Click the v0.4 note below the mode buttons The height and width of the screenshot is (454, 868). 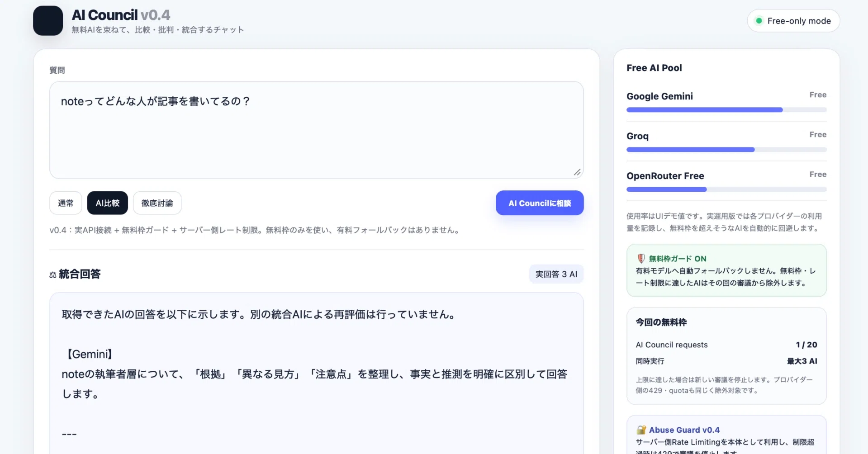256,230
